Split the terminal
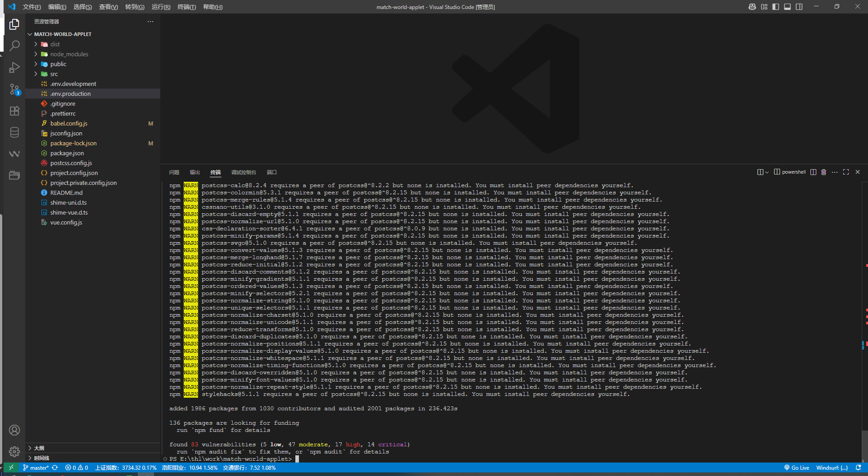 tap(813, 172)
